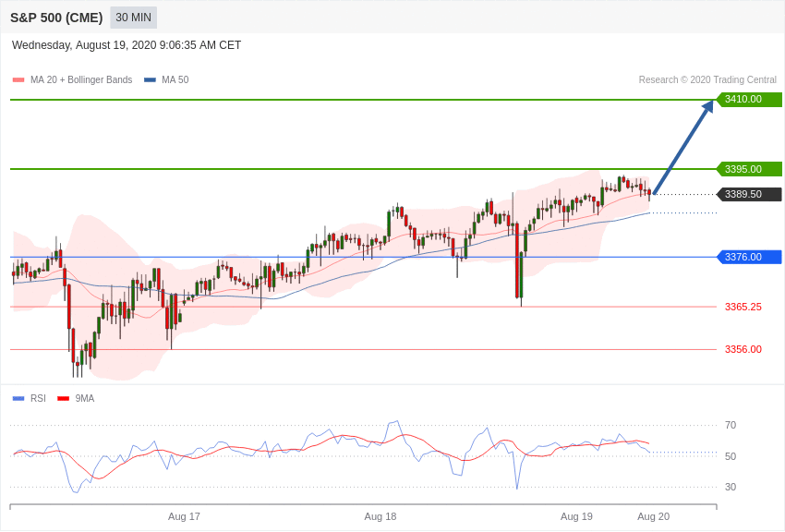Click the red 3365.25 support value

(x=743, y=307)
